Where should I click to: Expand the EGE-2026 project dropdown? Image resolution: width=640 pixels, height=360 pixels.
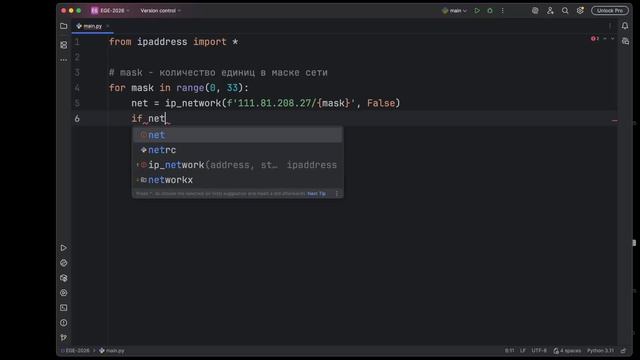click(111, 11)
